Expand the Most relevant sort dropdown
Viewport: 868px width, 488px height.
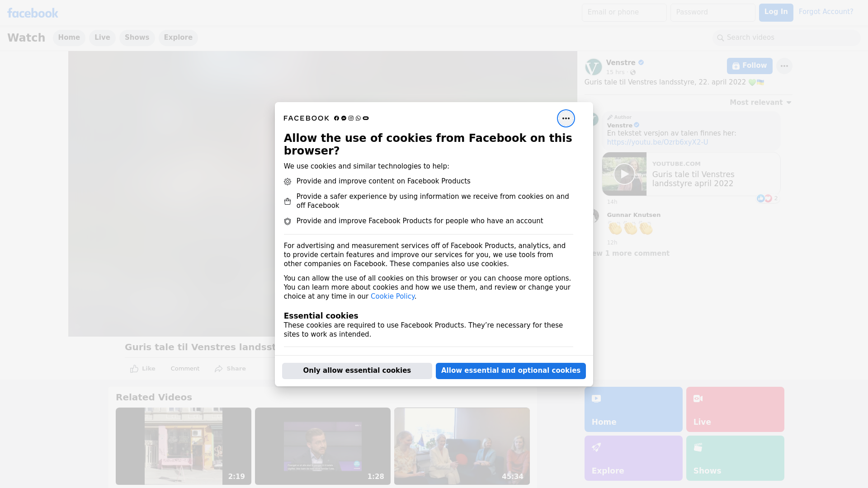[760, 103]
